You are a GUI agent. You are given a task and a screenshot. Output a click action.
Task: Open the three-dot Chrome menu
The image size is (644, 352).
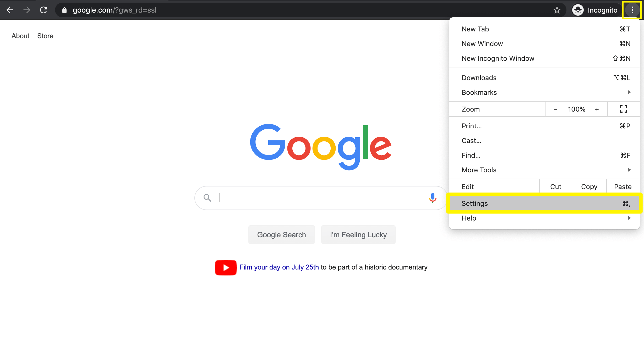coord(632,10)
